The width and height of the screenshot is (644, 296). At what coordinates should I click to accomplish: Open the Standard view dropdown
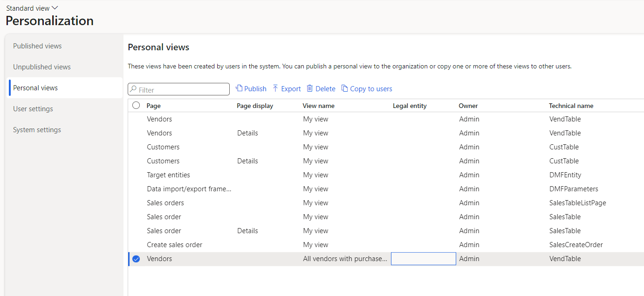[x=32, y=7]
